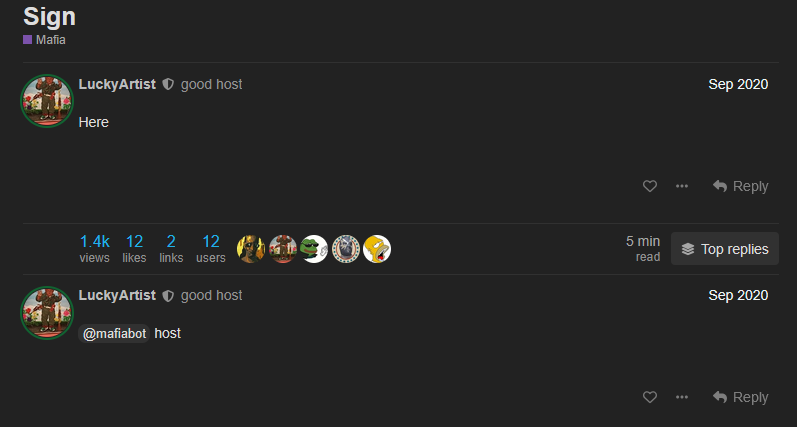Click the LuckyArtist username on first post

point(117,84)
